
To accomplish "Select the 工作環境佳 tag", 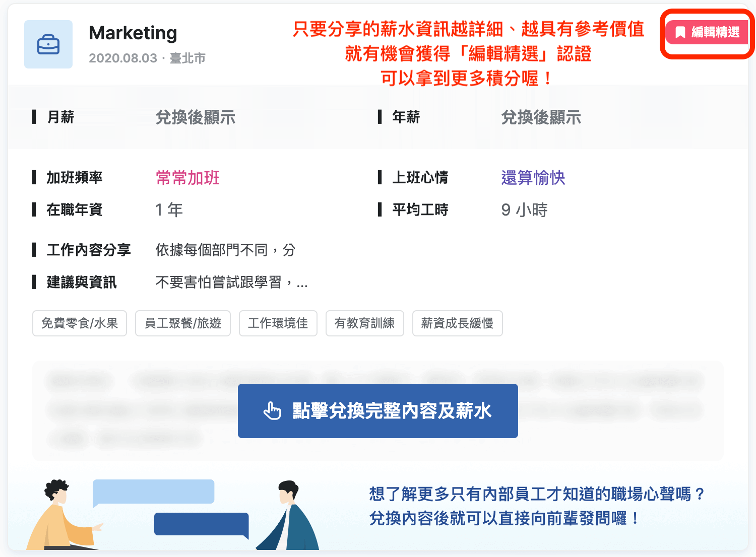I will coord(278,323).
